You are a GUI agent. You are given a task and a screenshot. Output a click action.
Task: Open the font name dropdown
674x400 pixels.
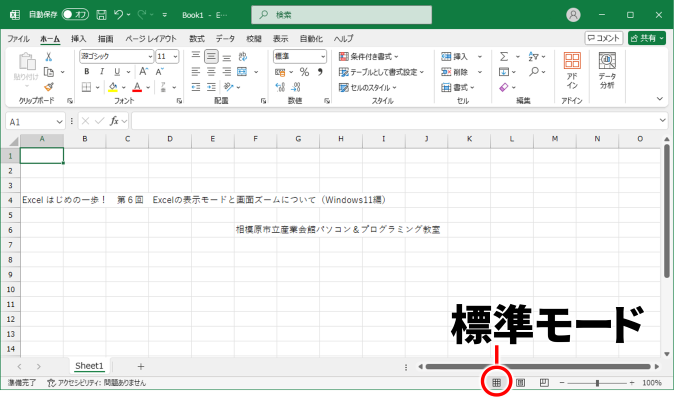(150, 56)
